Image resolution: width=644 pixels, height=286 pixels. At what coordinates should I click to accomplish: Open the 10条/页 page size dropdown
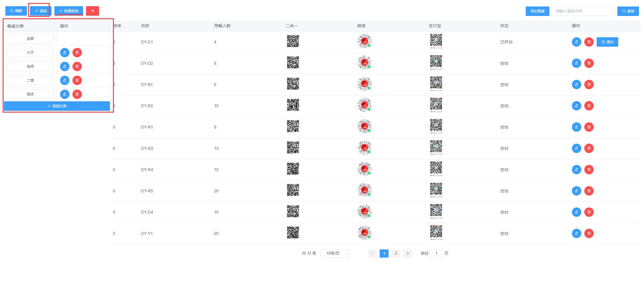click(335, 253)
